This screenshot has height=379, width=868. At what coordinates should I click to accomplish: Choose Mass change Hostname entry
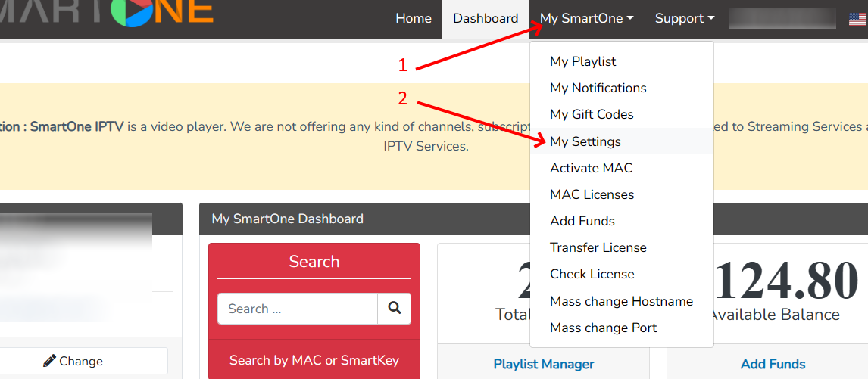pos(622,302)
